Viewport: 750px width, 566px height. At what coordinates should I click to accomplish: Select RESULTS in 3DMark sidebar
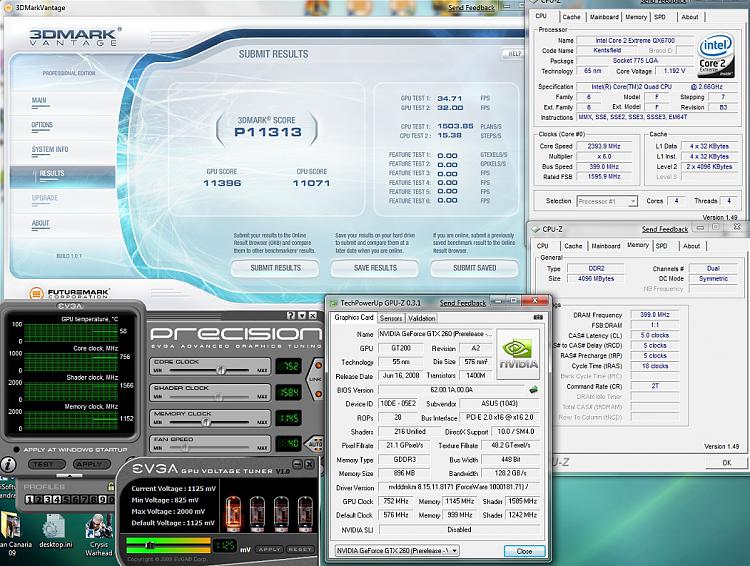click(62, 175)
